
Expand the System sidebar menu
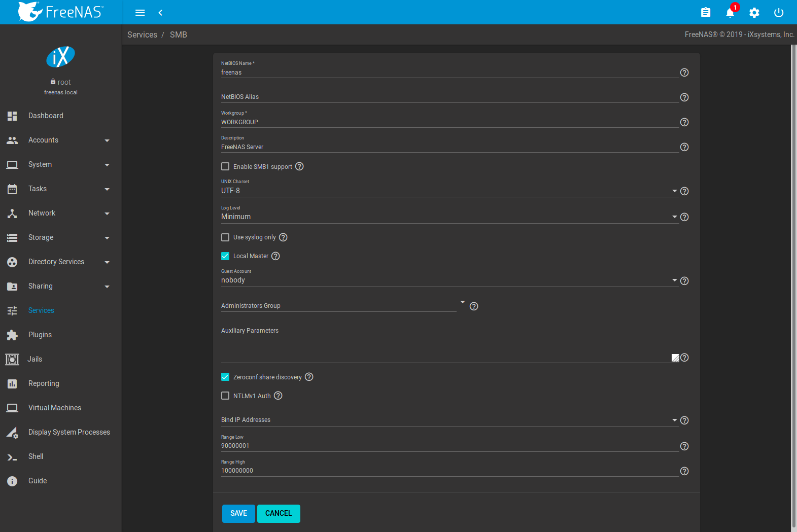point(61,164)
